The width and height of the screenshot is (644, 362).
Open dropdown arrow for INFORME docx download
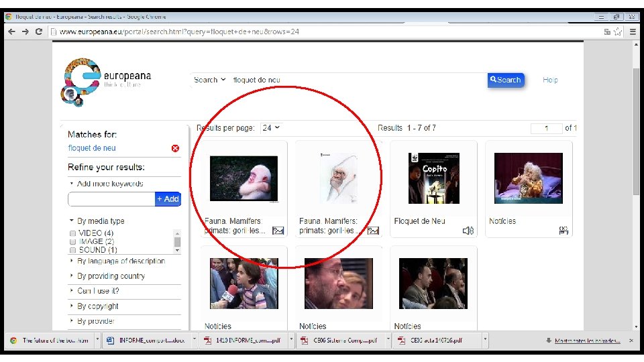click(195, 340)
